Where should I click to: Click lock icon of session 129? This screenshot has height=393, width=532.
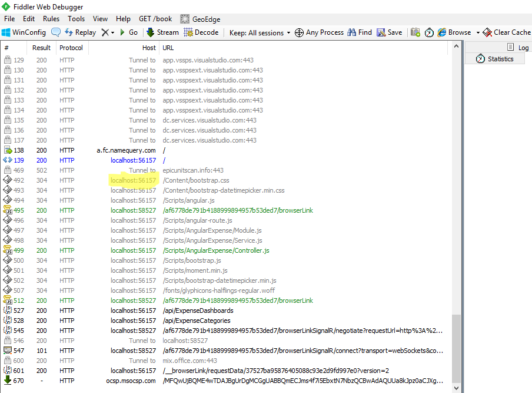pyautogui.click(x=8, y=60)
